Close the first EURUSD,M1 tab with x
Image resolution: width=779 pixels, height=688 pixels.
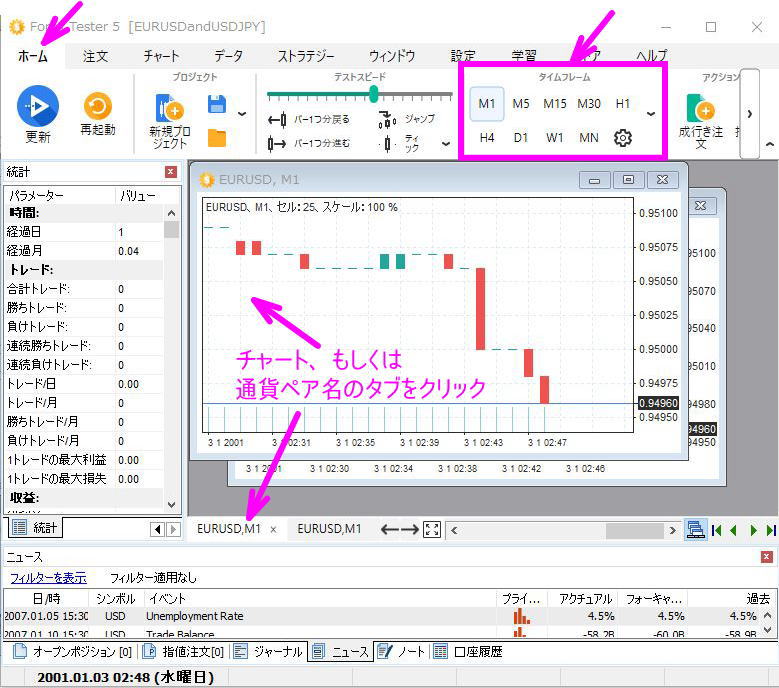(273, 530)
